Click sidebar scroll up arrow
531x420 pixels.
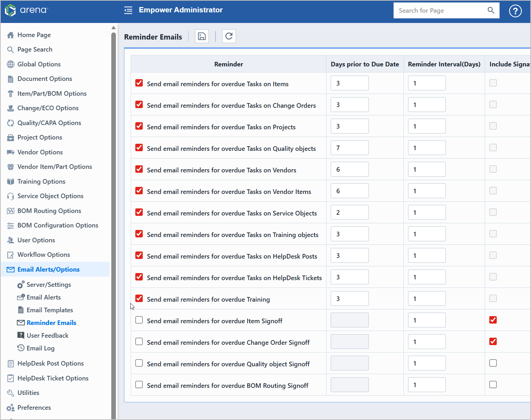(113, 28)
